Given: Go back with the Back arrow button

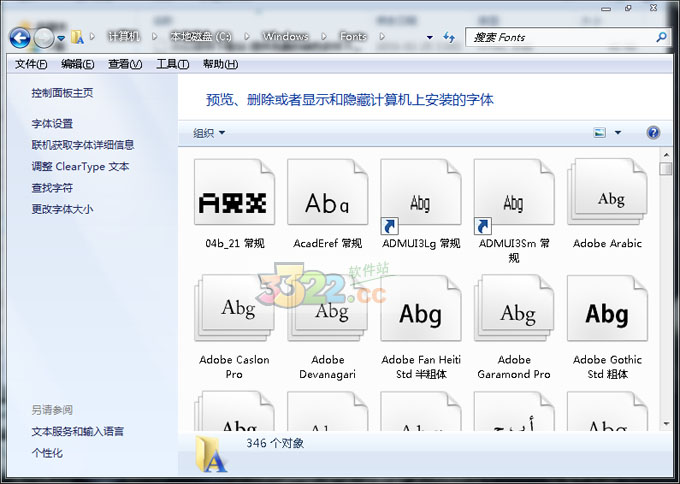Looking at the screenshot, I should click(x=20, y=38).
